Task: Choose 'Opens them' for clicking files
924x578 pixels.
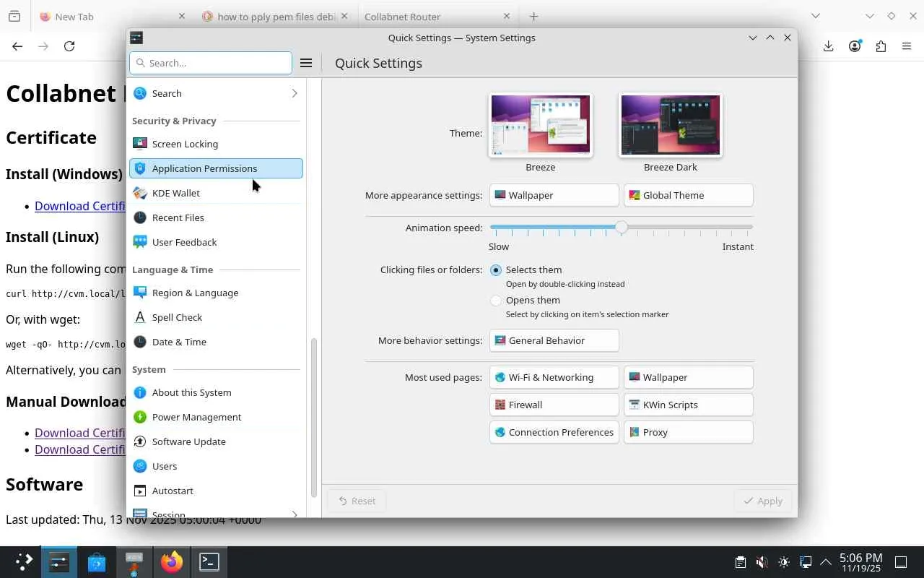Action: click(x=496, y=301)
